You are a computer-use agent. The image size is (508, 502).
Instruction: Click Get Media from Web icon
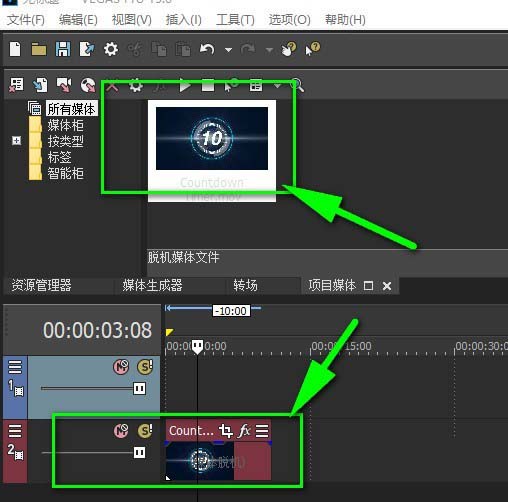(88, 85)
